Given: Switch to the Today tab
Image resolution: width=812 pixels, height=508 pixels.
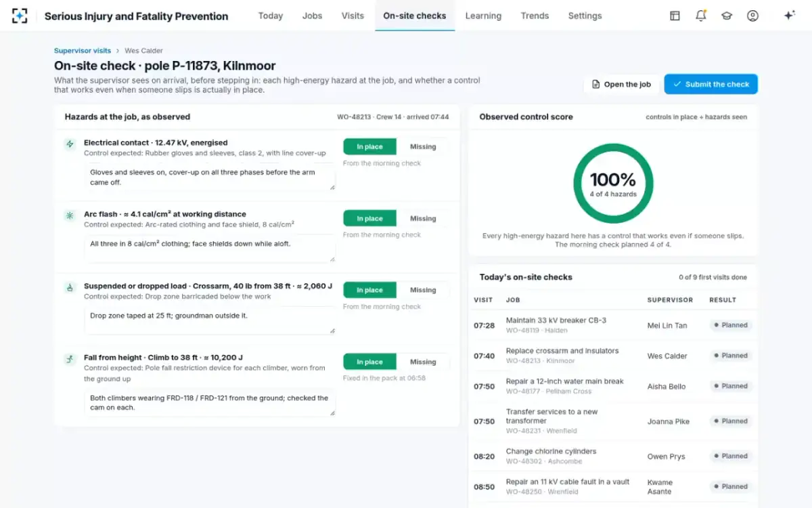Looking at the screenshot, I should pos(271,16).
